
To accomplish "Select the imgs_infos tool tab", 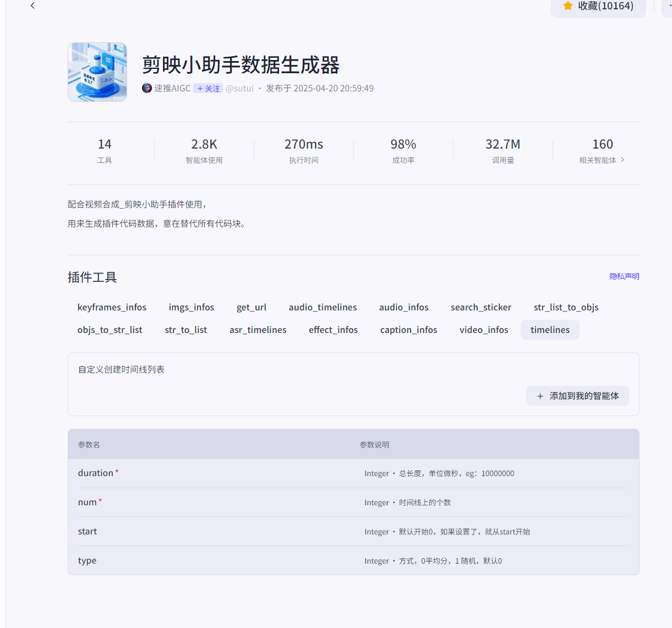I will tap(192, 307).
